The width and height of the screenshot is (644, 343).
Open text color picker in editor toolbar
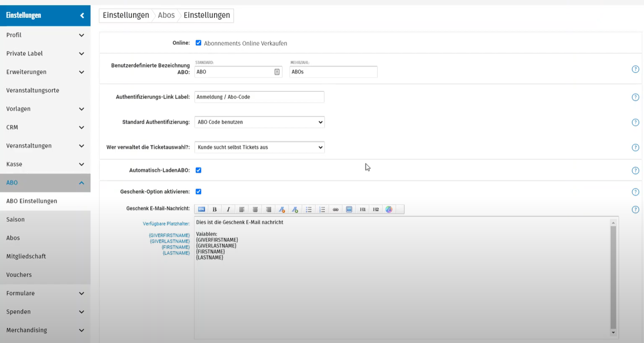pos(389,210)
